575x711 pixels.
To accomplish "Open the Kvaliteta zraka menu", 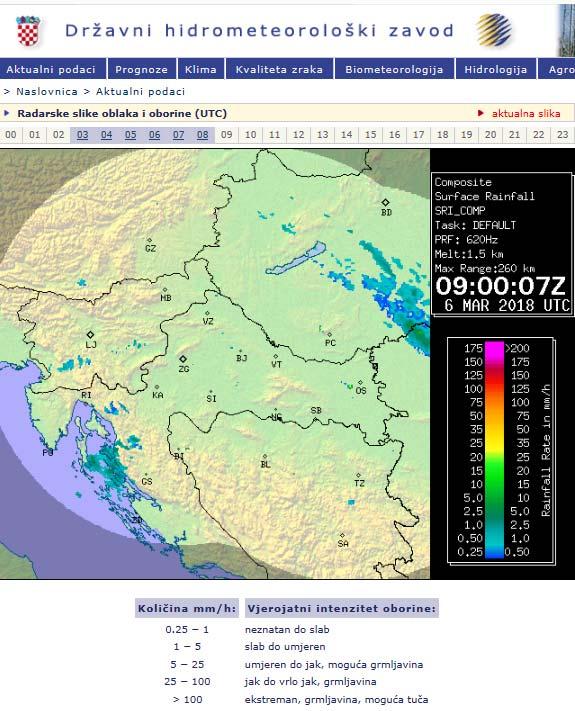I will click(279, 69).
